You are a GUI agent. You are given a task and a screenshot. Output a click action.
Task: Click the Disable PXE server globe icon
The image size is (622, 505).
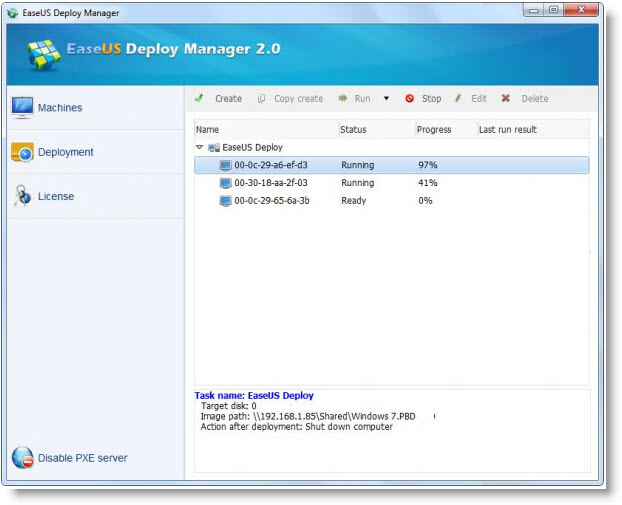coord(23,458)
